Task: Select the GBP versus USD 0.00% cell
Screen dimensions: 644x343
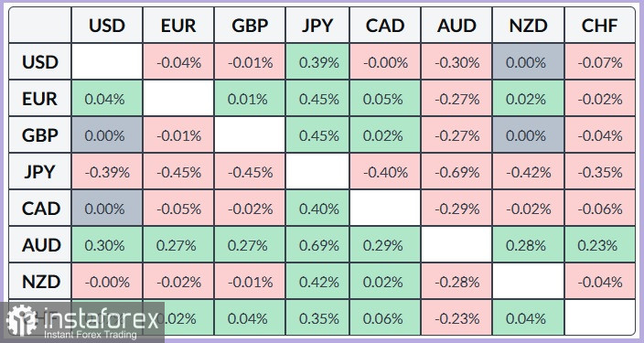Action: coord(107,135)
